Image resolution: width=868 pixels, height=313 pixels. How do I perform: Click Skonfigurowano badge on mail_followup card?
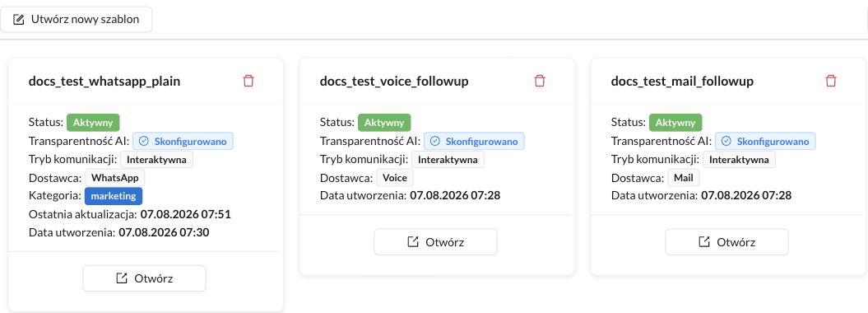point(766,142)
